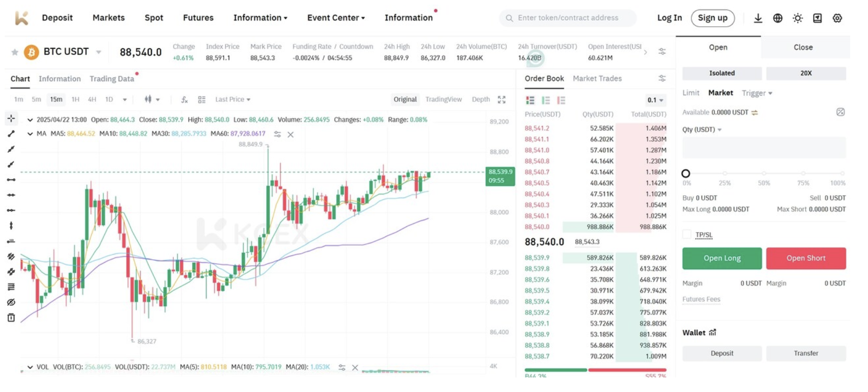This screenshot has height=392, width=868.
Task: Click the trash icon in drawing toolbar
Action: tap(11, 318)
